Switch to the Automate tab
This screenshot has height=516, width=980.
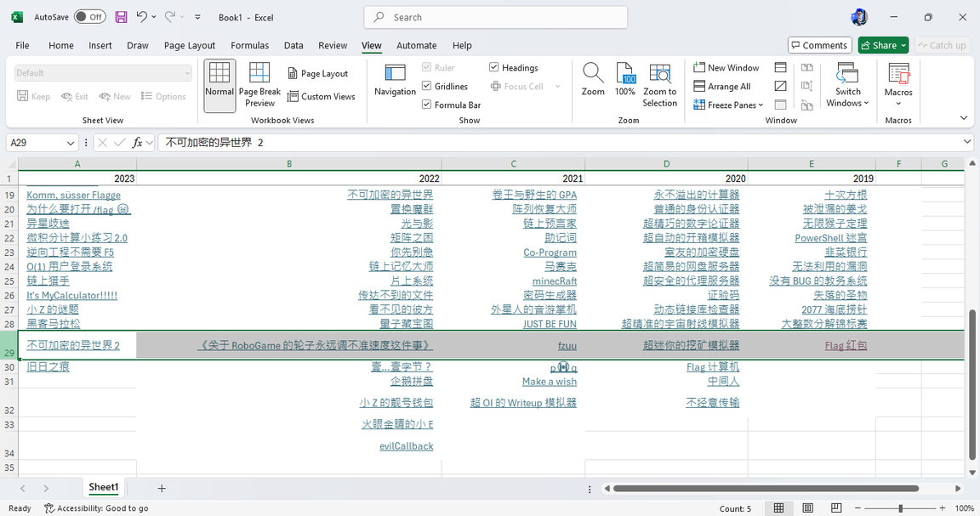pos(416,46)
